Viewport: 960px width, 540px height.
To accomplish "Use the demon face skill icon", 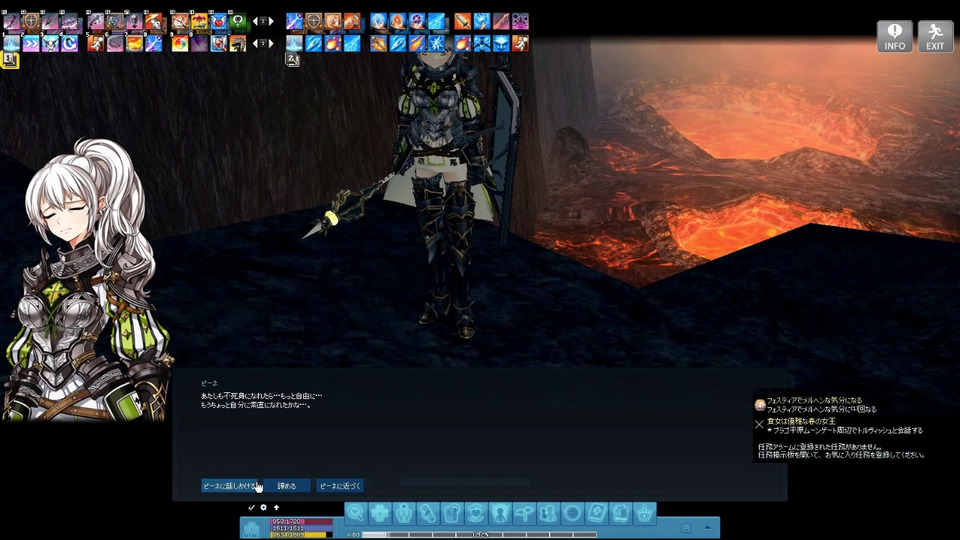I will [50, 43].
